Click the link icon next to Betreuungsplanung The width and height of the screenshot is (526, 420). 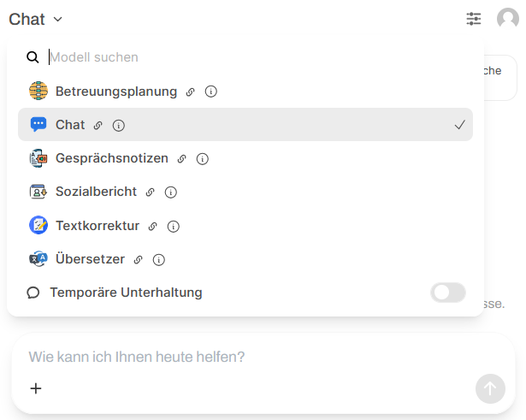(x=191, y=92)
